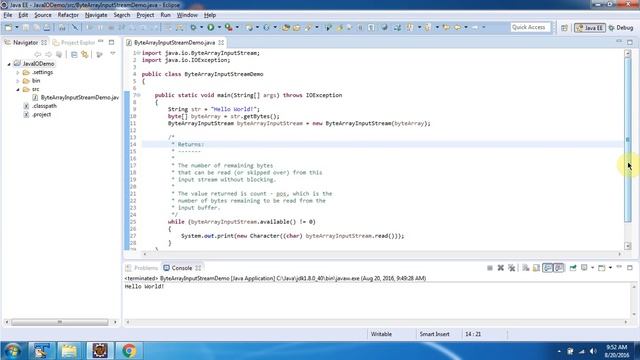Click the Windows Start button

point(12,351)
